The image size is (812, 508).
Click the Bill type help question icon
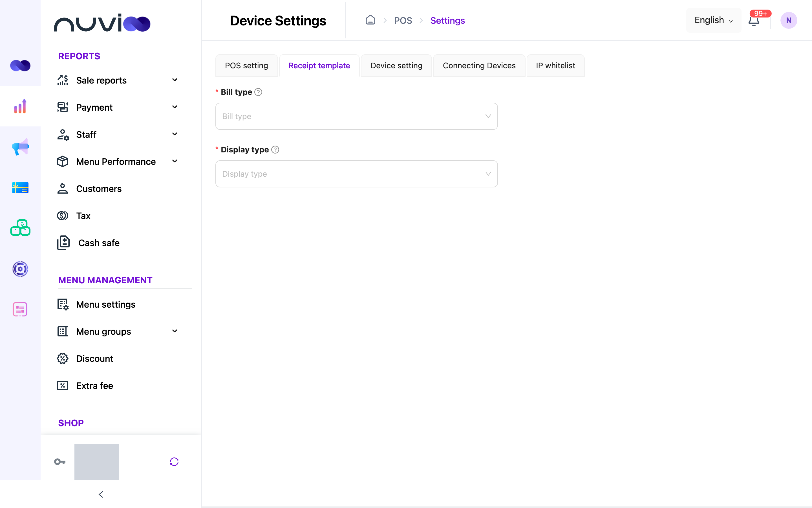pos(258,92)
